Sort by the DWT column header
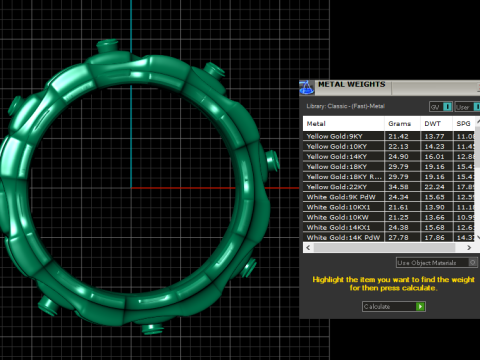This screenshot has width=480, height=360. [x=436, y=124]
